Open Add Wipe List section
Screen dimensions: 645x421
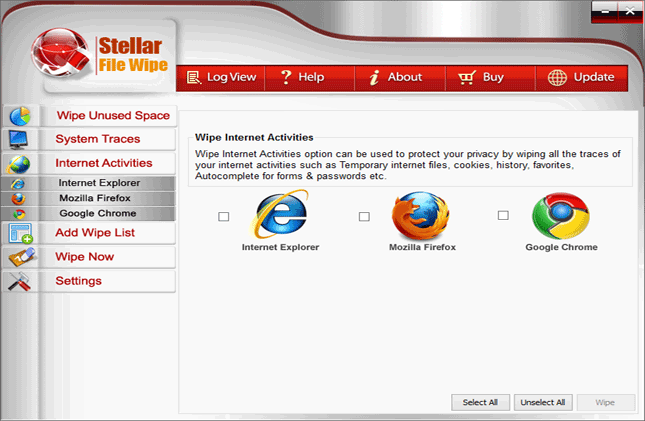[89, 233]
